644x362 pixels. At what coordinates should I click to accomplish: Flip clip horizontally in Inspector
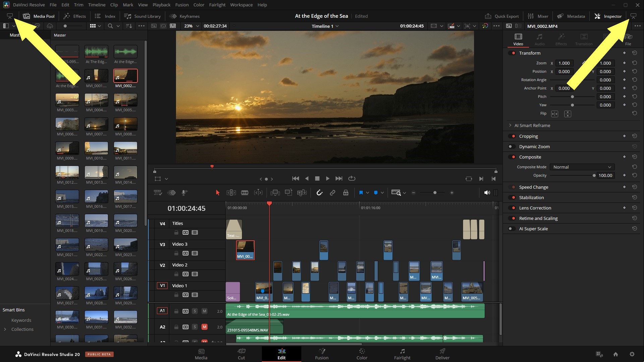pyautogui.click(x=555, y=114)
